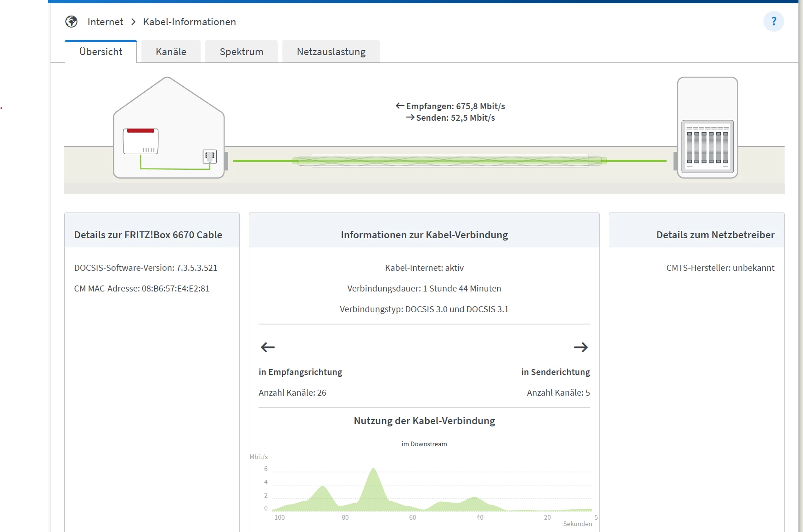Screen dimensions: 803x532
Task: Click the Internet breadcrumb link
Action: (x=105, y=22)
